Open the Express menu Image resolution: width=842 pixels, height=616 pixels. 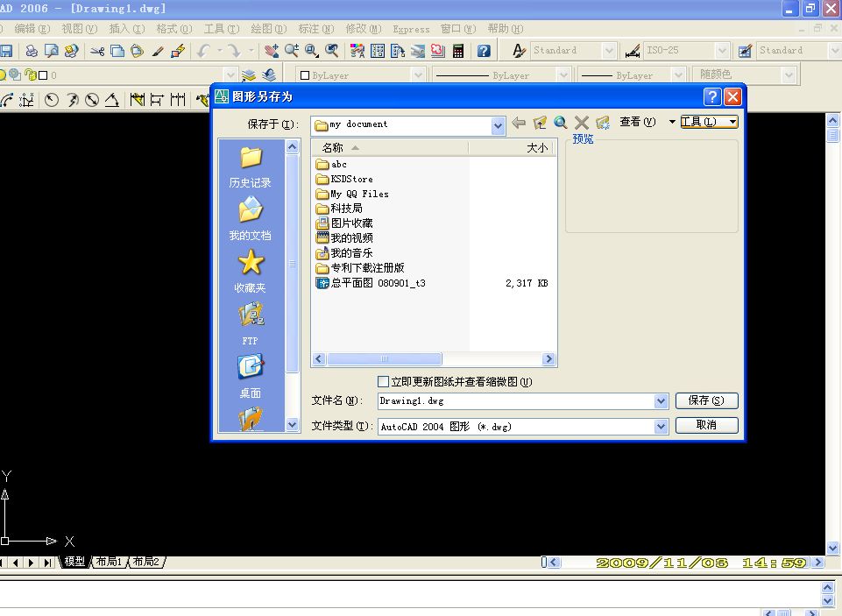tap(411, 30)
